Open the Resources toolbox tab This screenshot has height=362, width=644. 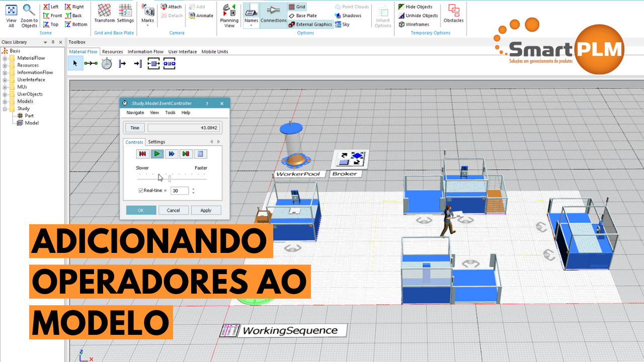pyautogui.click(x=113, y=52)
